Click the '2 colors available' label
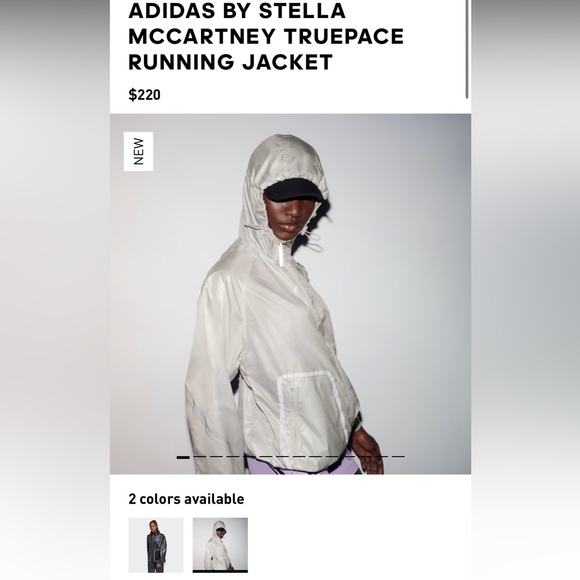 [x=186, y=499]
